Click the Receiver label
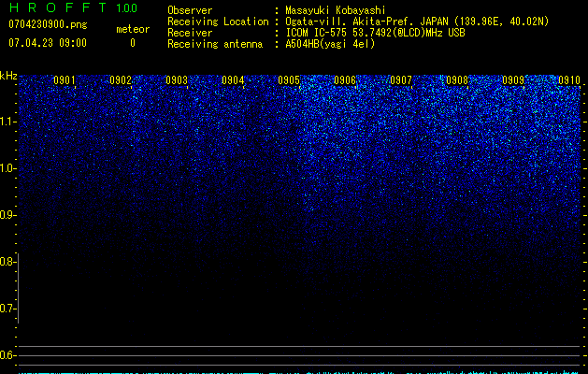This screenshot has width=588, height=374. (x=190, y=33)
